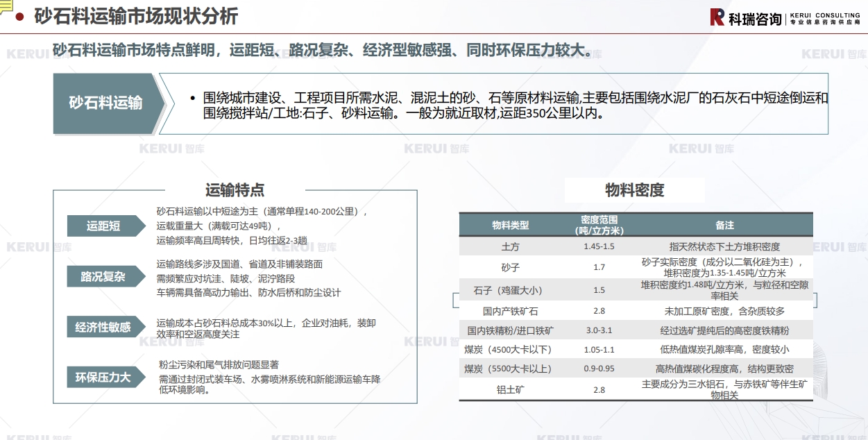
Task: Open the yellow comment note icon
Action: pyautogui.click(x=6, y=6)
